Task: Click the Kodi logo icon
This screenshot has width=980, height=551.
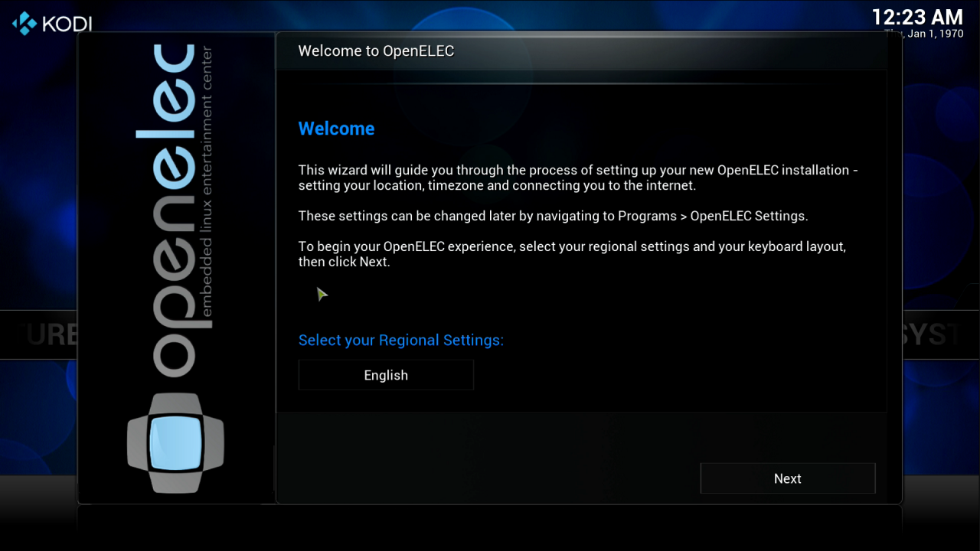Action: tap(24, 23)
